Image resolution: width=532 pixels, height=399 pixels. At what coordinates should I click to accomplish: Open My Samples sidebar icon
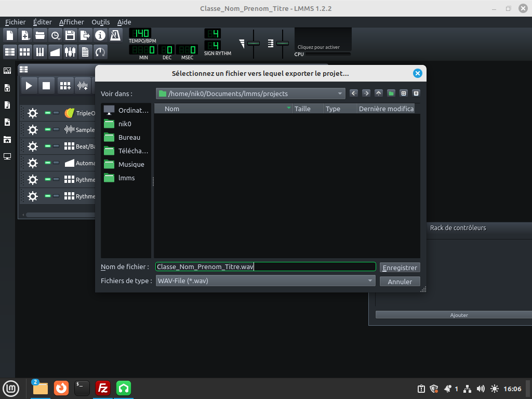tap(7, 105)
